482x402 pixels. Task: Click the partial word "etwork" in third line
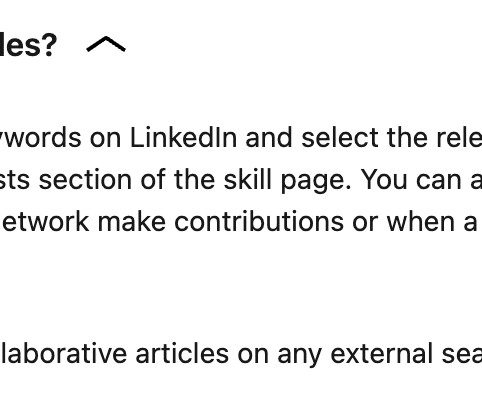45,222
